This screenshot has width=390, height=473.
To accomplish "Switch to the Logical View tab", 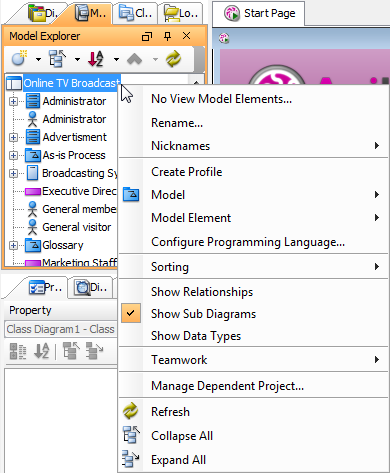I will click(x=180, y=13).
